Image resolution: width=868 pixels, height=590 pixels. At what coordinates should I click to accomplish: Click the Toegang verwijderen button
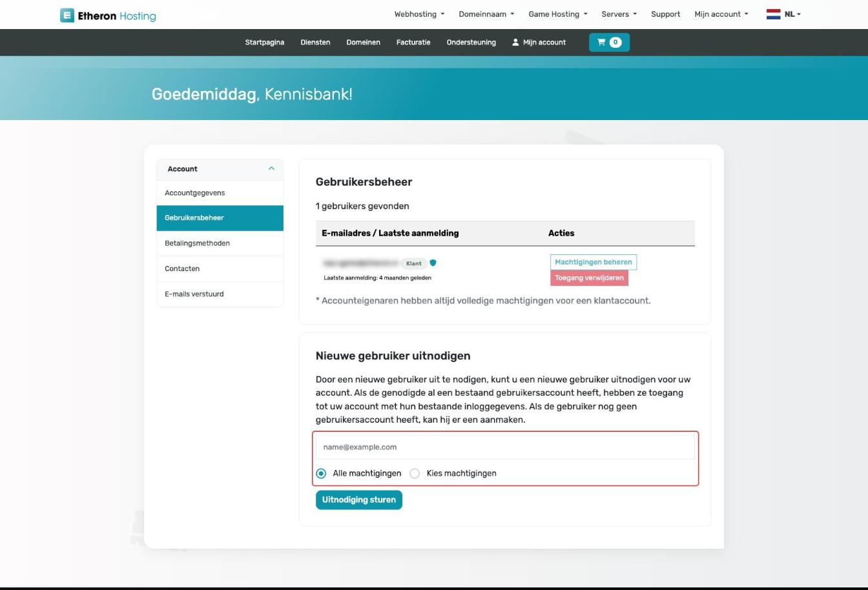[x=589, y=278]
